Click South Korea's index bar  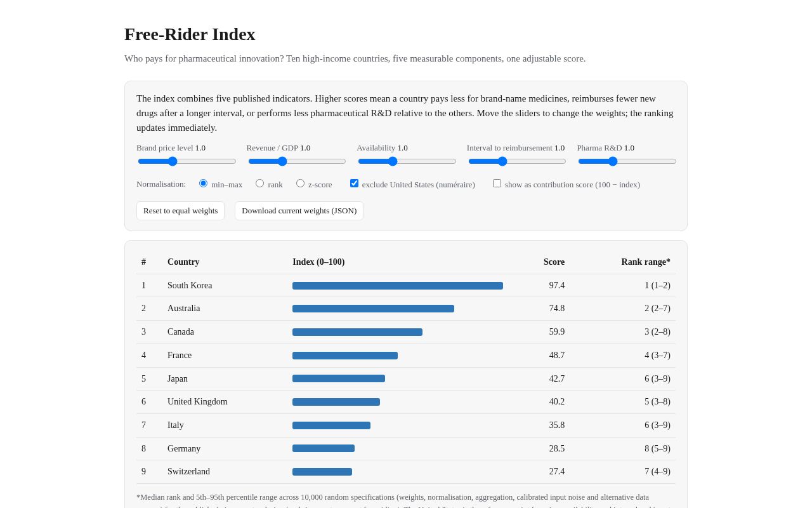coord(398,286)
